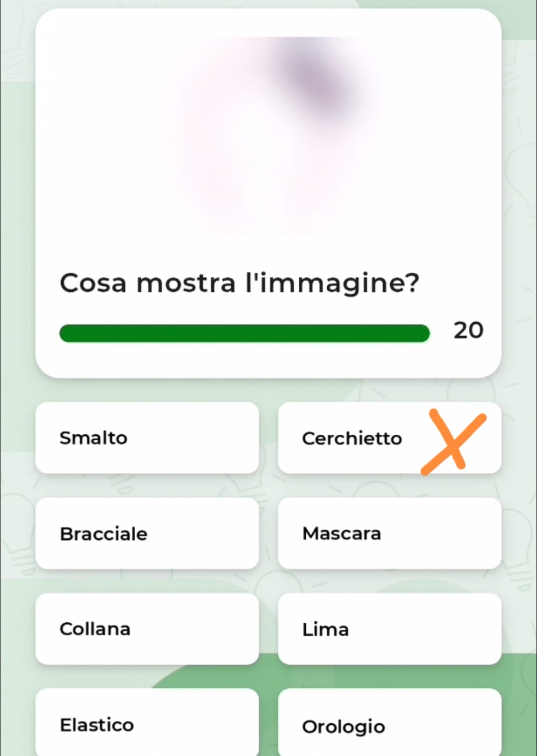Tap the Mascara answer
The image size is (537, 756).
pyautogui.click(x=389, y=533)
